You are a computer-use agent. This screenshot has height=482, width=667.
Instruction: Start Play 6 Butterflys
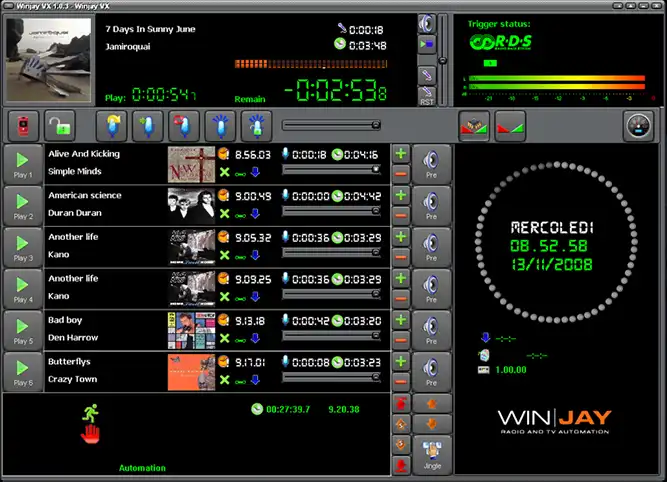[x=23, y=372]
